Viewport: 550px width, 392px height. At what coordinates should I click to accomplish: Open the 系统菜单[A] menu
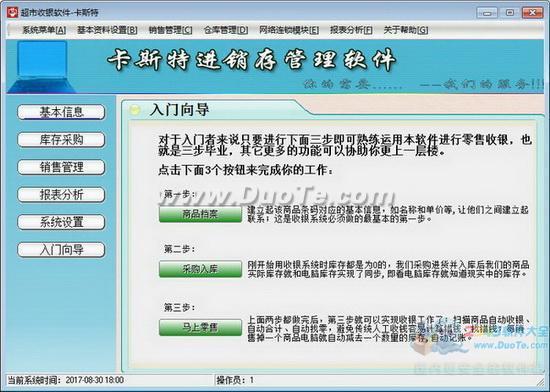click(x=44, y=30)
